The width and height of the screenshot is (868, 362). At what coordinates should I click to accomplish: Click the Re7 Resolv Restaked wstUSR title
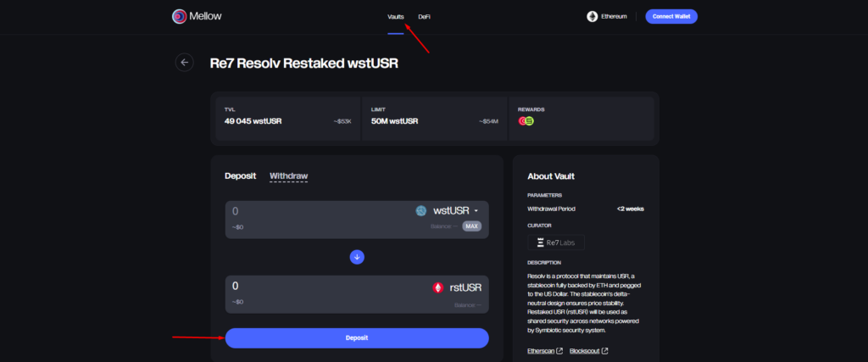(304, 63)
